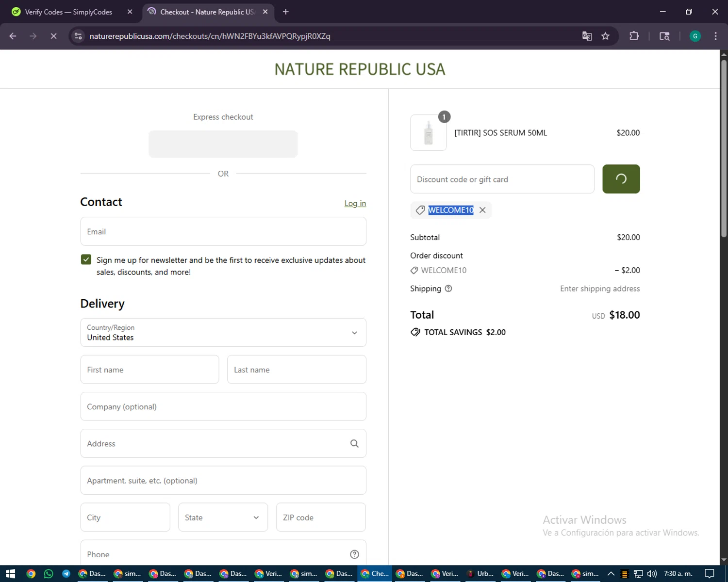Uncheck the newsletter sign-up checkbox
Viewport: 728px width, 582px height.
(86, 259)
